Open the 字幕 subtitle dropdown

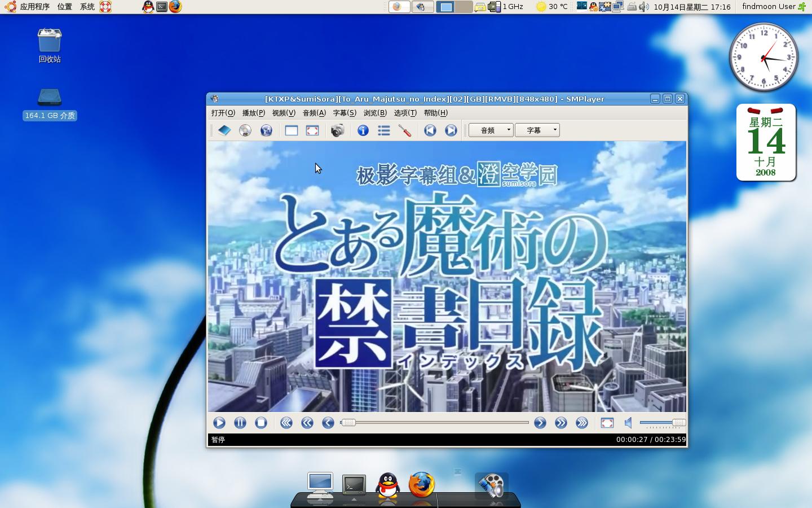click(537, 130)
